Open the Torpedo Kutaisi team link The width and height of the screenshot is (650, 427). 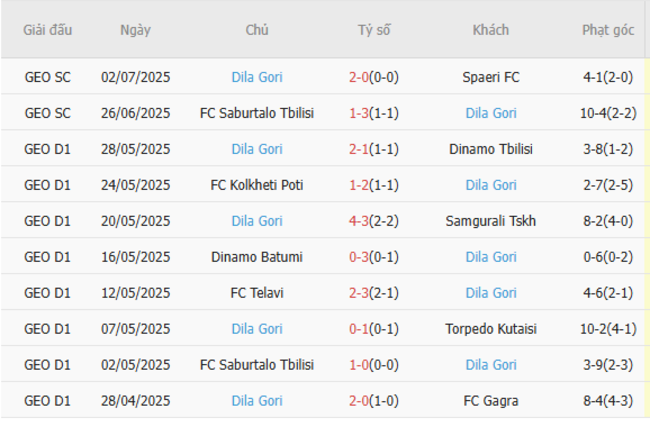tap(491, 329)
